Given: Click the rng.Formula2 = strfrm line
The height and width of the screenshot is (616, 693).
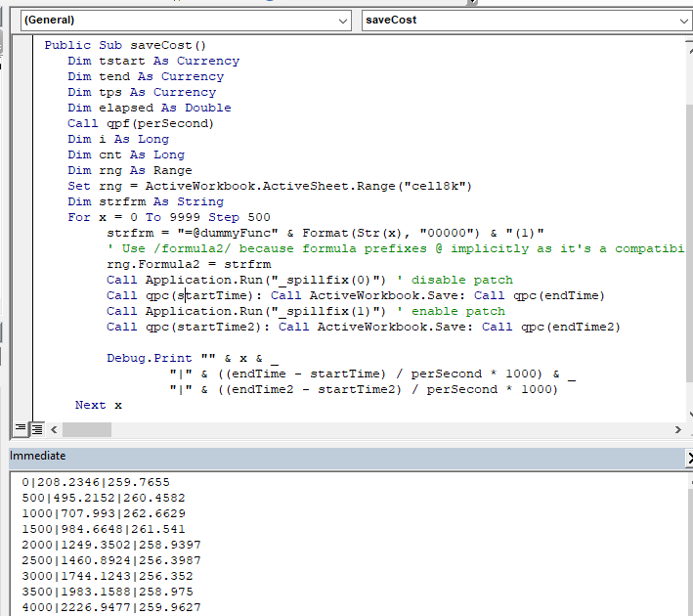Looking at the screenshot, I should (189, 264).
